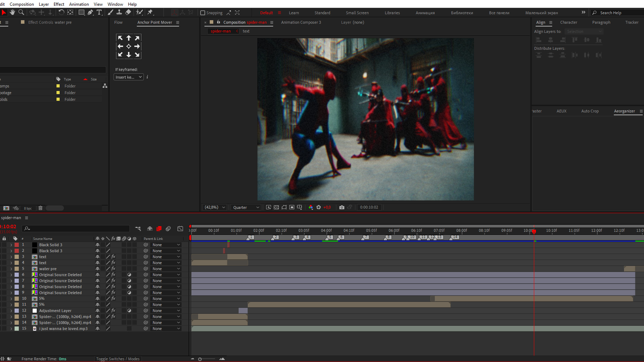Toggle the fx switch on water pre layer
This screenshot has width=644, height=362.
pyautogui.click(x=113, y=269)
